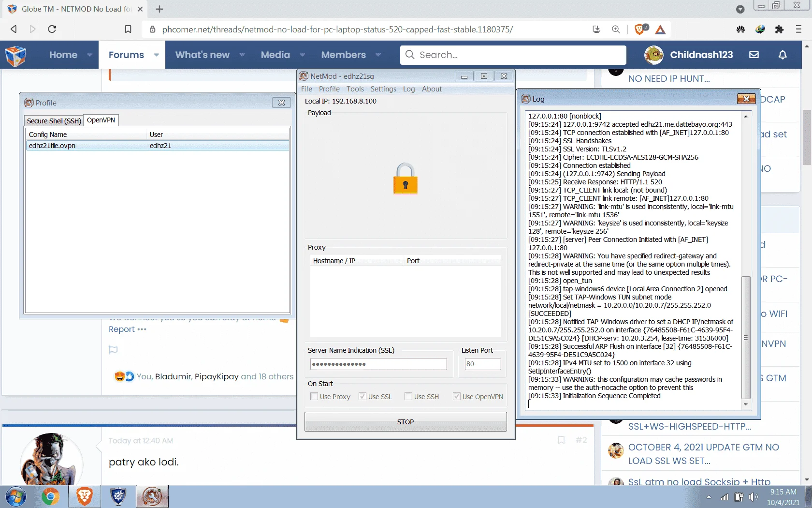This screenshot has width=812, height=508.
Task: Open Chrome from the taskbar
Action: [x=50, y=497]
